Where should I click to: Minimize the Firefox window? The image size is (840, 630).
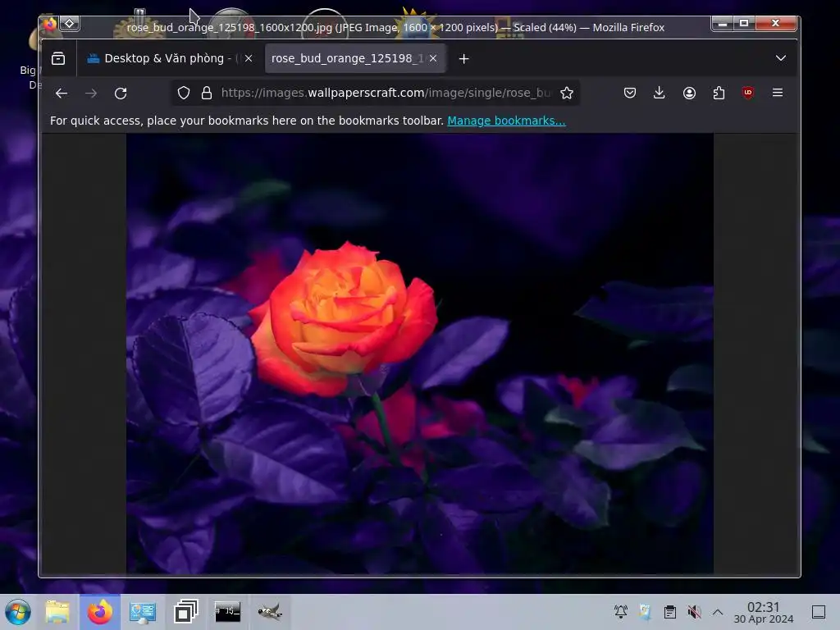pos(723,24)
